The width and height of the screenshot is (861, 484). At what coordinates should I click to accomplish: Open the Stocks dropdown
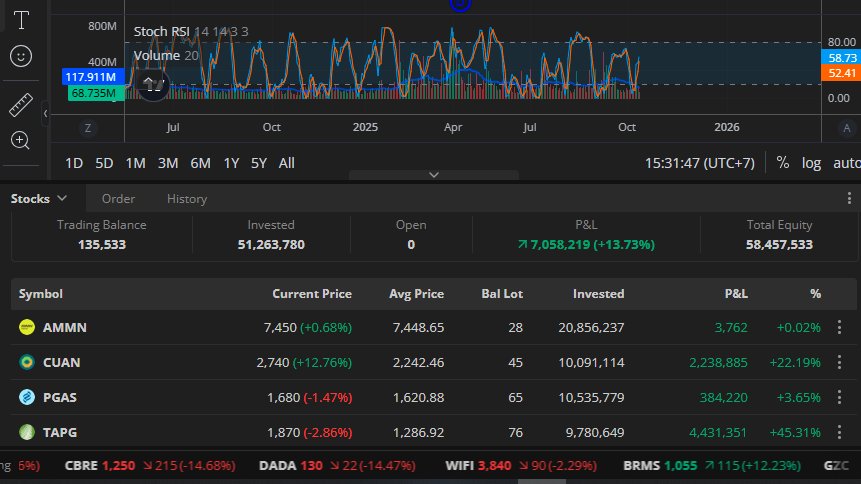[x=38, y=198]
